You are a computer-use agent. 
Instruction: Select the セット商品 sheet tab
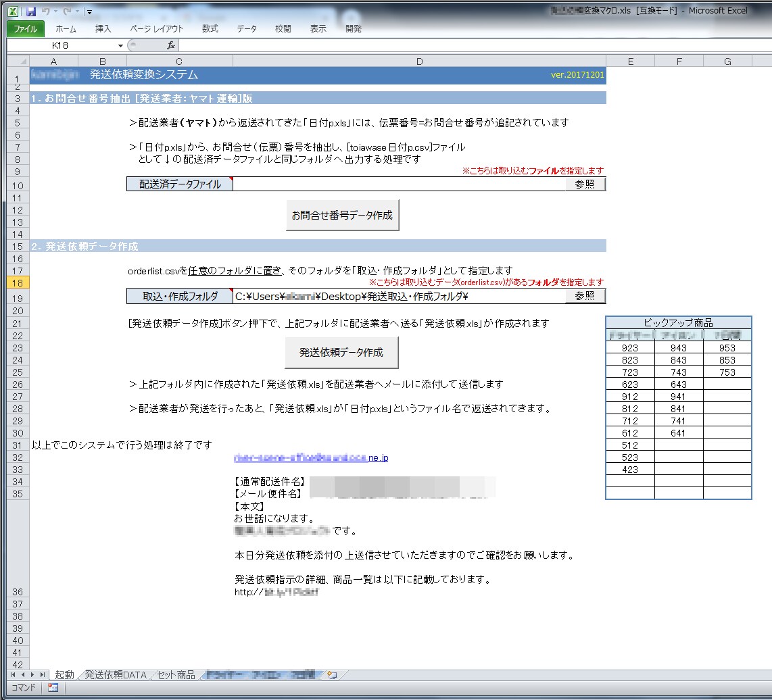(176, 674)
